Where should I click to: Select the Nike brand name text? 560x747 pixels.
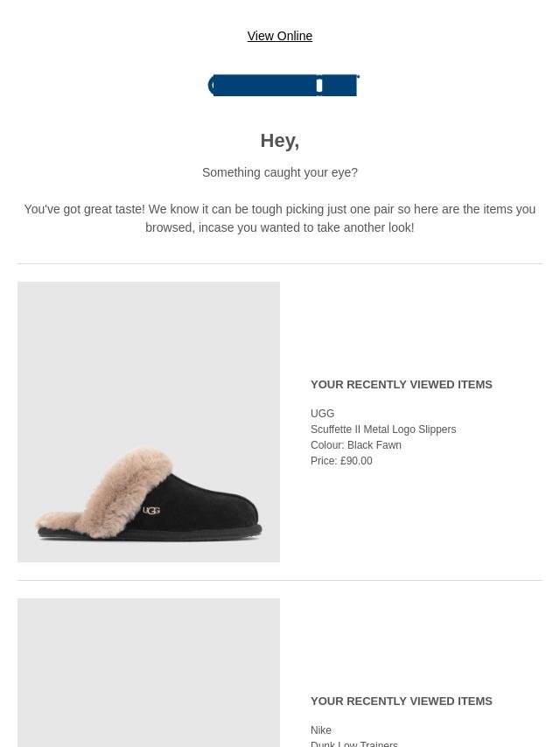(x=321, y=730)
